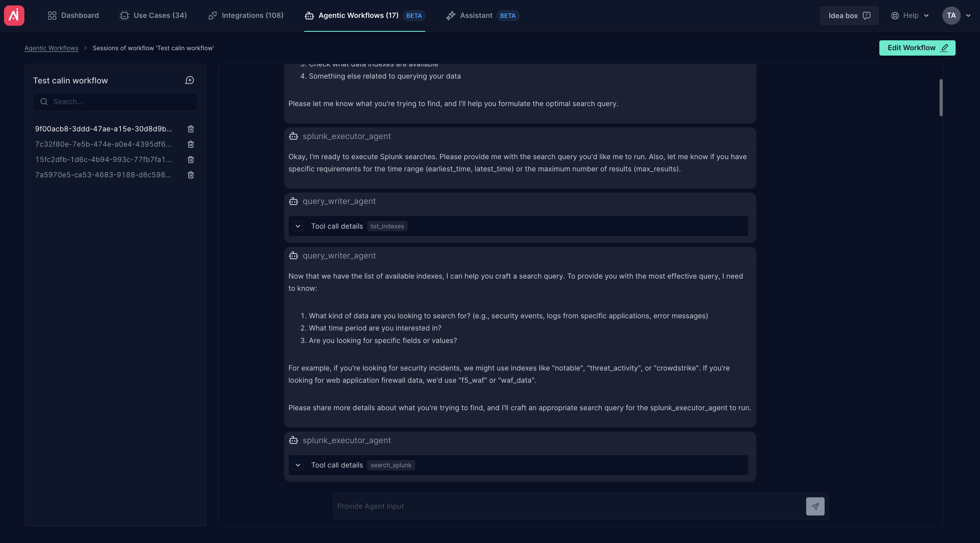980x543 pixels.
Task: Open the account menu chevron next to TA
Action: pyautogui.click(x=968, y=16)
